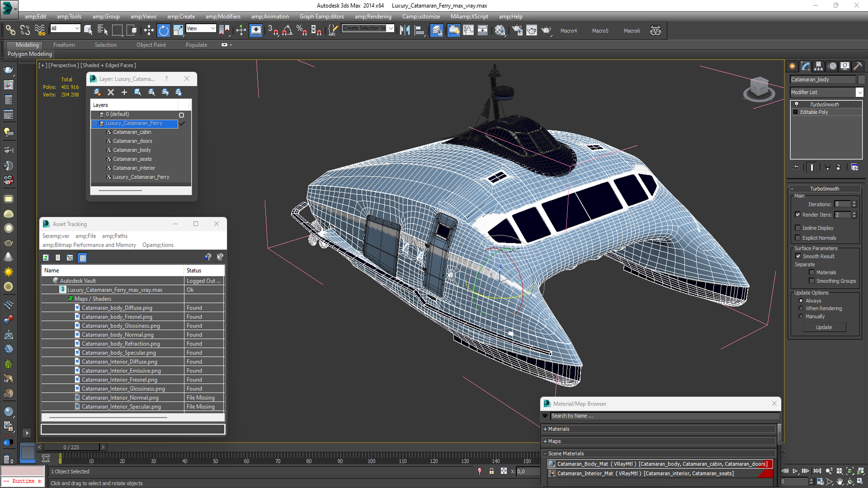Collapse the Scene Materials group
The height and width of the screenshot is (488, 868).
pyautogui.click(x=545, y=453)
